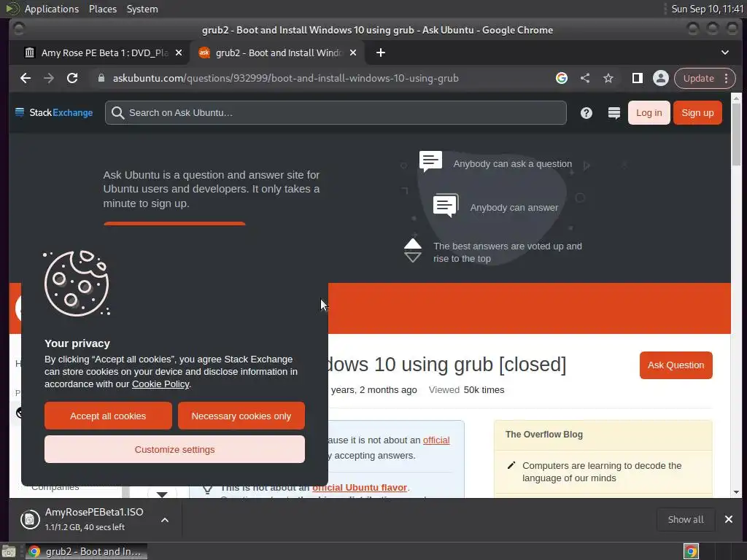The height and width of the screenshot is (560, 747).
Task: Open the Places menu
Action: pos(103,9)
